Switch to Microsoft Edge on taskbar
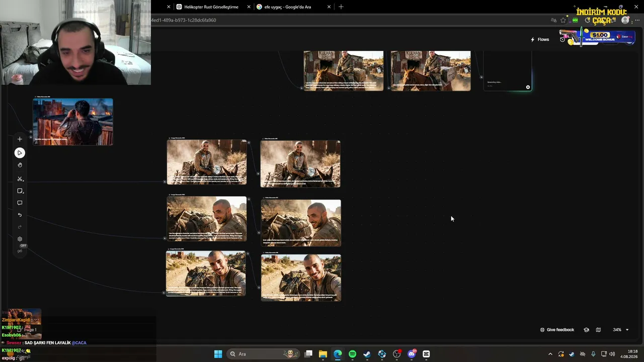This screenshot has width=644, height=362. tap(338, 354)
